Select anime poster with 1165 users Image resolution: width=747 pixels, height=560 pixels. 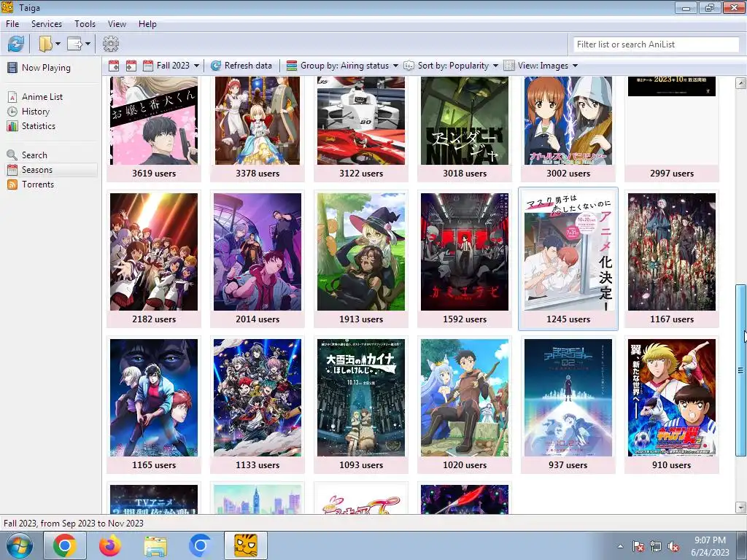[x=154, y=404]
